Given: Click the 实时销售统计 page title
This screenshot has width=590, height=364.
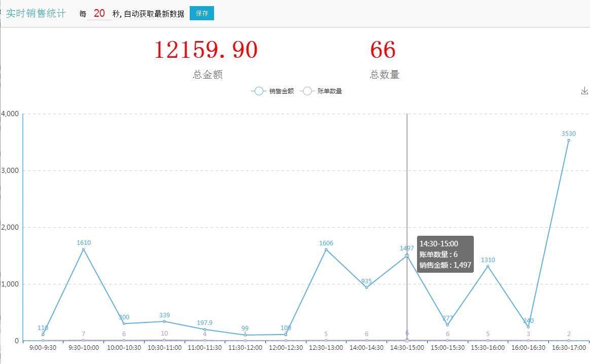Looking at the screenshot, I should 36,13.
